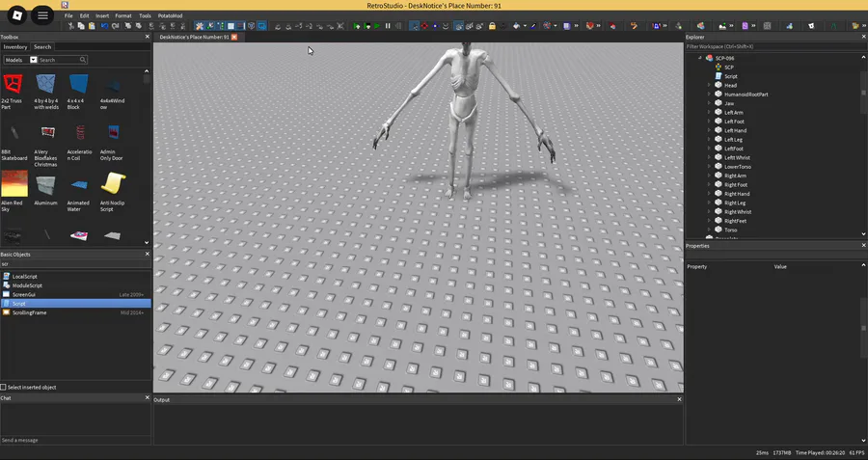Click the terrain landscape icon

722,26
